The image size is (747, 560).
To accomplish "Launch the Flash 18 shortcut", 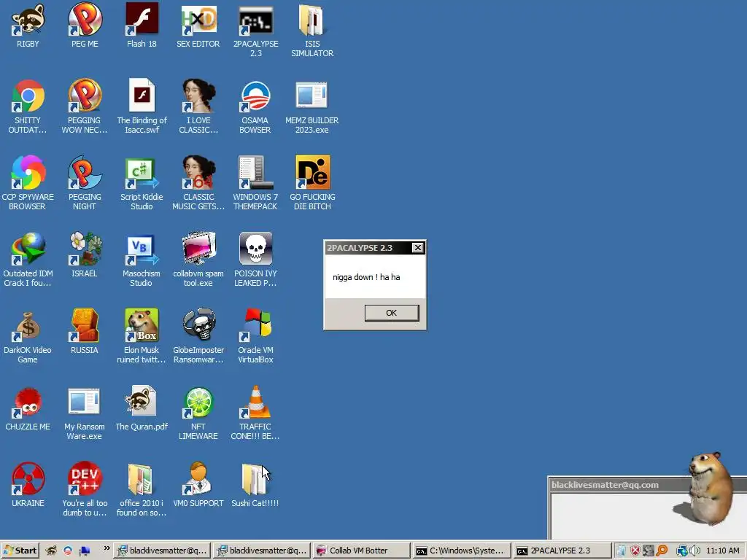I will 142,26.
